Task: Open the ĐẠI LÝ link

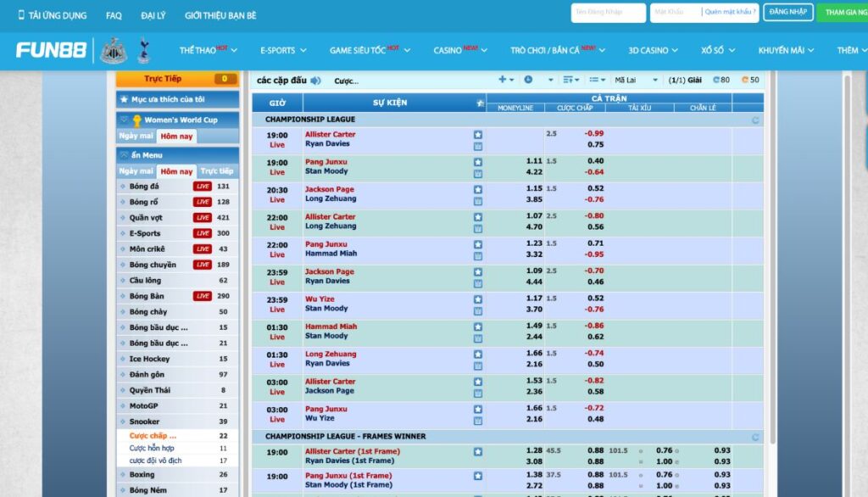Action: click(x=153, y=15)
